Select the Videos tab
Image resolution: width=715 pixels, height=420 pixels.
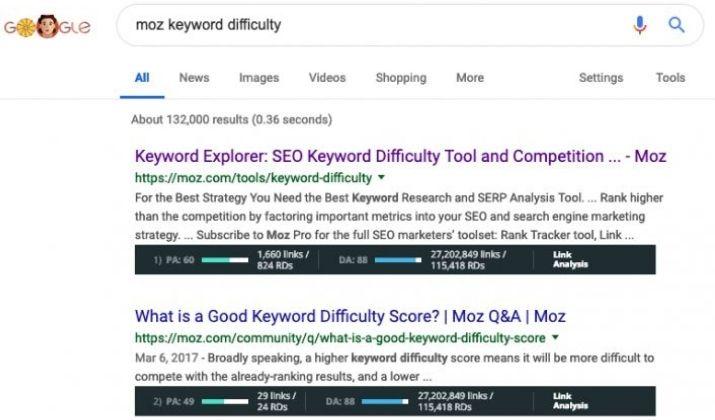tap(327, 78)
